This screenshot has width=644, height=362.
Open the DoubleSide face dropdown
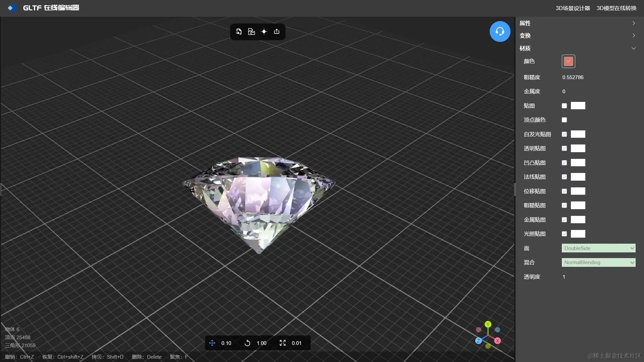598,248
